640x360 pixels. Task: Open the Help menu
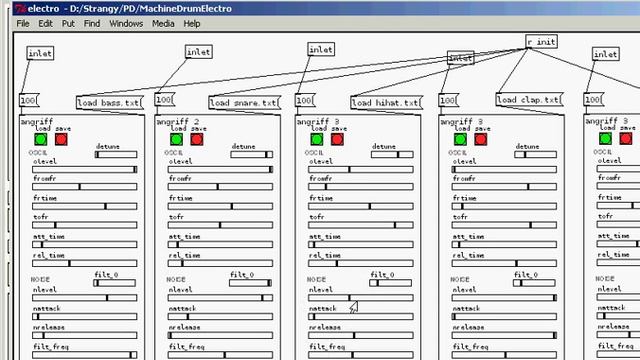pyautogui.click(x=192, y=24)
